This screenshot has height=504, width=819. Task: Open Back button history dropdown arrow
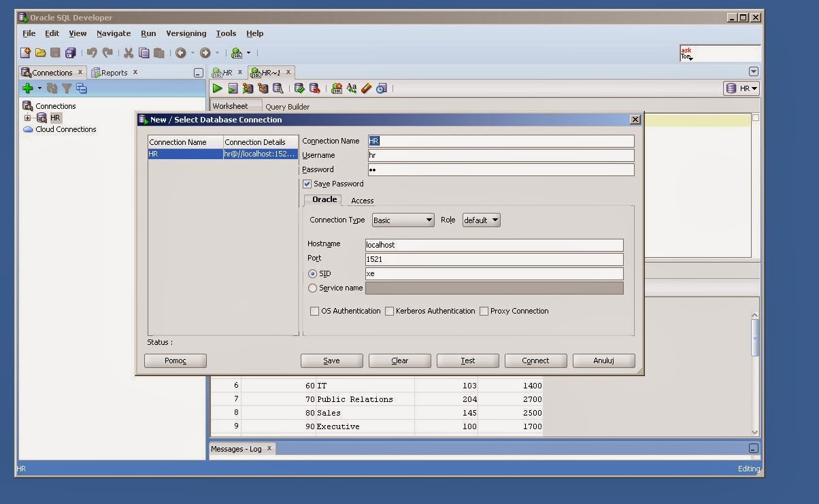pyautogui.click(x=193, y=53)
